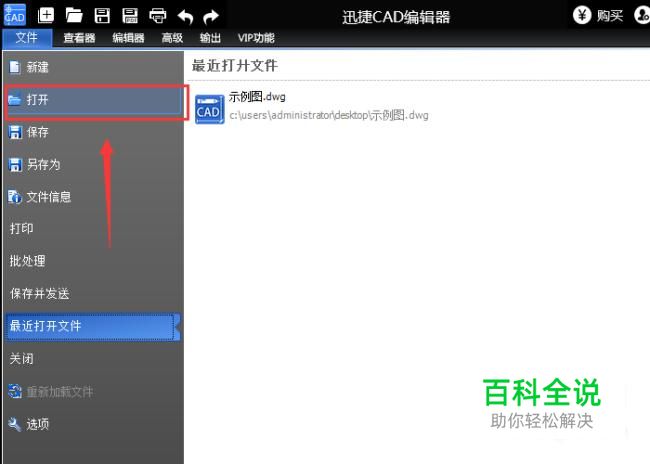Select 最近打开文件 menu entry

click(x=93, y=327)
